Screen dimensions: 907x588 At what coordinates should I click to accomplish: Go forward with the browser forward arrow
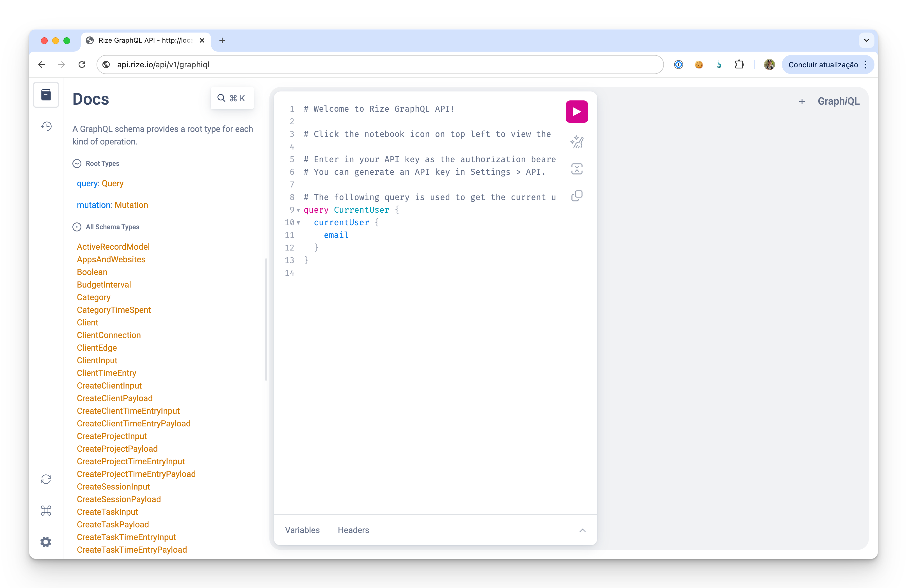[x=62, y=65]
